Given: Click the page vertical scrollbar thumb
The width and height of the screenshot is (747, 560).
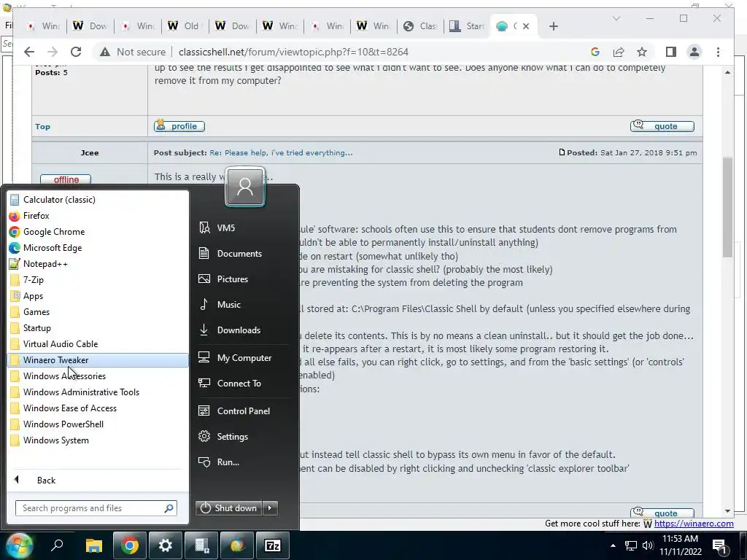Looking at the screenshot, I should click(727, 207).
